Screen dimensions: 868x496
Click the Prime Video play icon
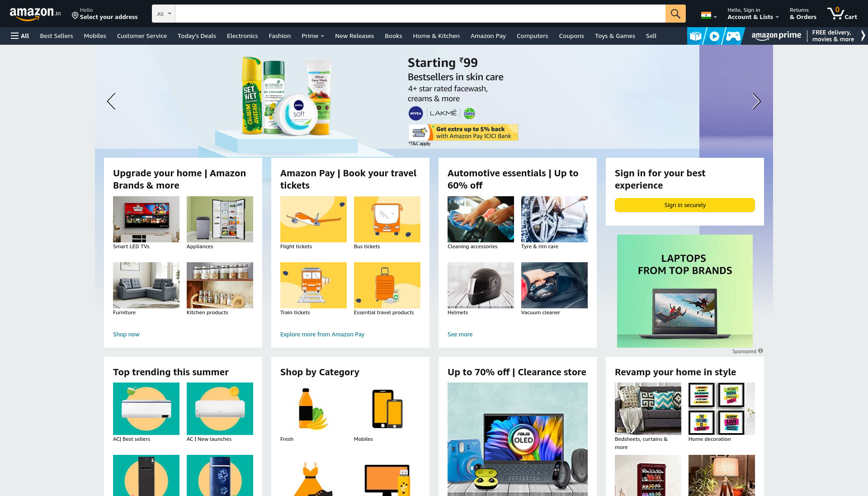pos(714,36)
